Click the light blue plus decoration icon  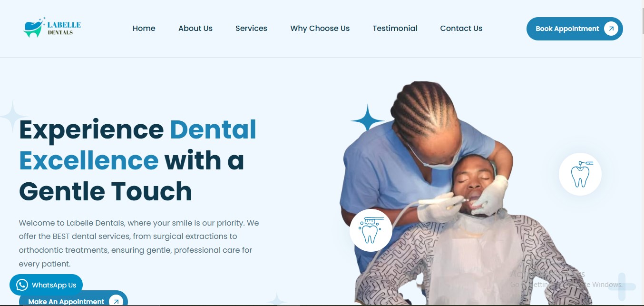click(x=621, y=286)
